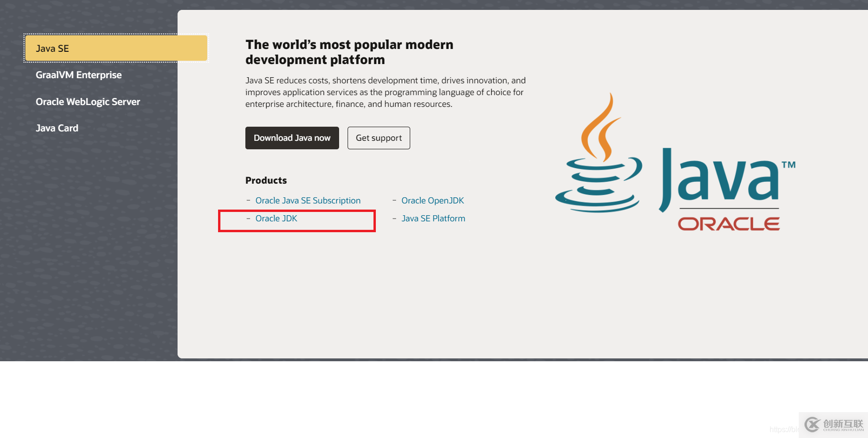
Task: Click the Java SE description paragraph
Action: coord(386,92)
